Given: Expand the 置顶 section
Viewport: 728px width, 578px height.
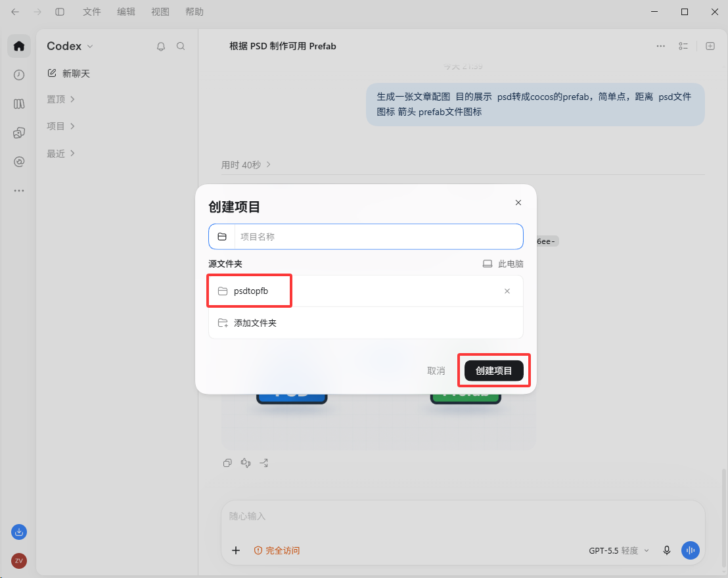Looking at the screenshot, I should pos(61,99).
